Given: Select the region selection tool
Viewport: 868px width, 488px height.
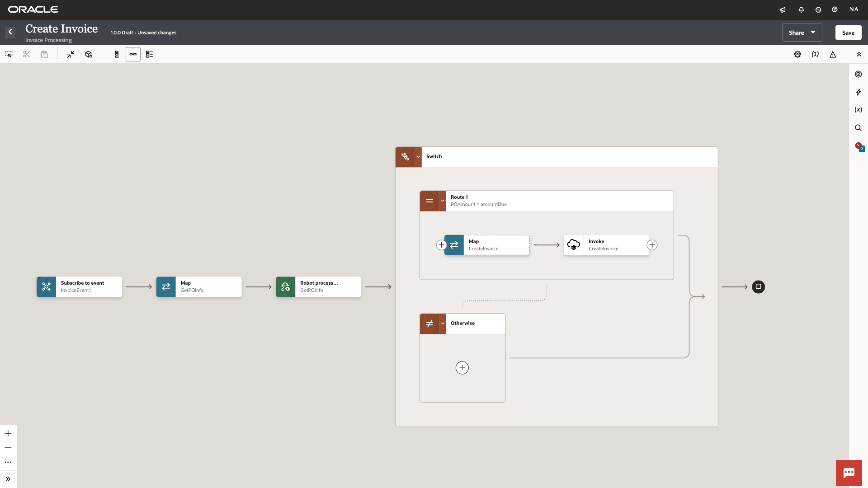Looking at the screenshot, I should click(x=9, y=54).
